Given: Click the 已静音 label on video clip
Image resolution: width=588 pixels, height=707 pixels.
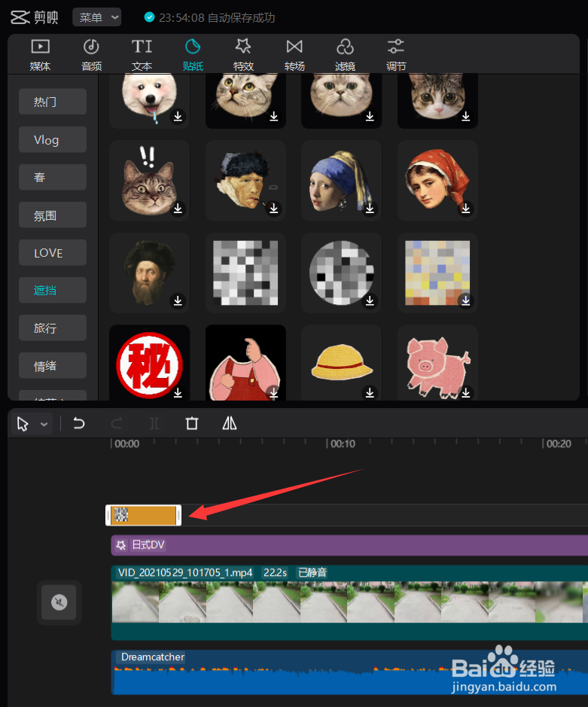Looking at the screenshot, I should [x=312, y=573].
